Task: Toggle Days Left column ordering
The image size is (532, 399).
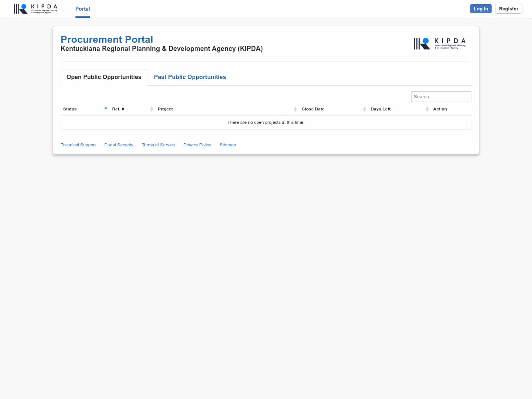Action: tap(427, 109)
